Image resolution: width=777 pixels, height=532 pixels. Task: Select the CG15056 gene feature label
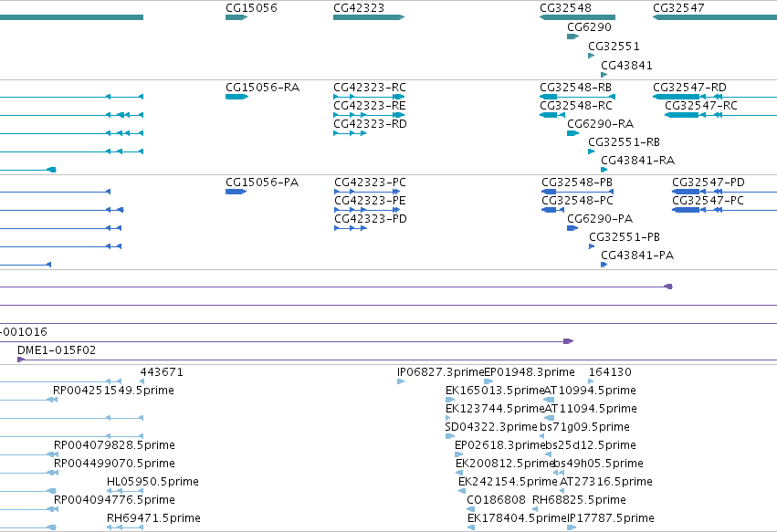pyautogui.click(x=251, y=8)
